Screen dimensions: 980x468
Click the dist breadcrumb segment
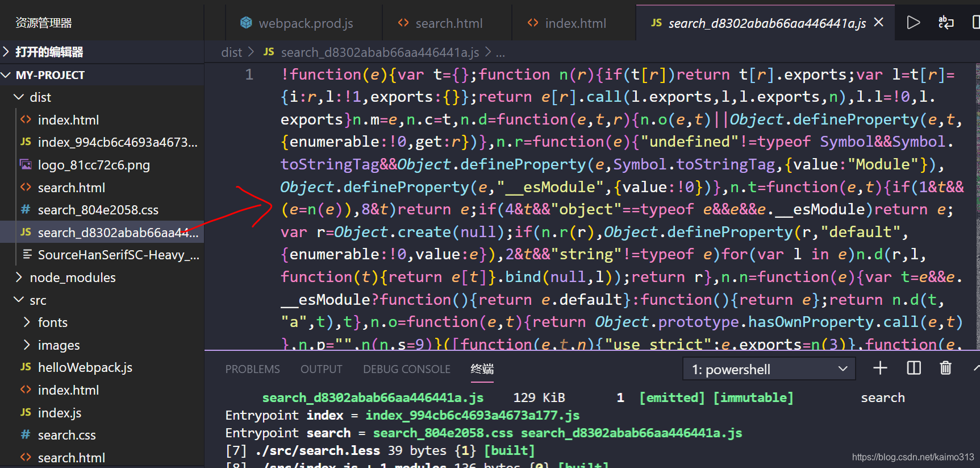point(232,52)
